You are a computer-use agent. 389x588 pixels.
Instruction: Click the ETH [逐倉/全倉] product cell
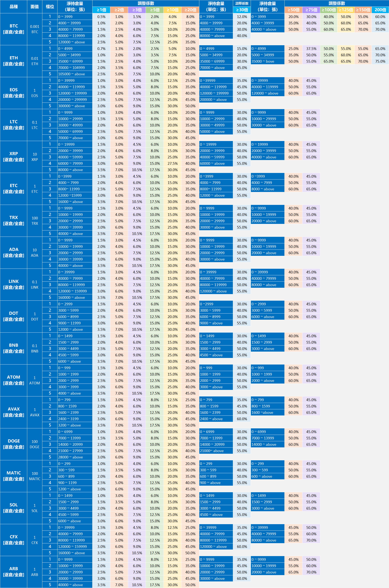coord(14,61)
